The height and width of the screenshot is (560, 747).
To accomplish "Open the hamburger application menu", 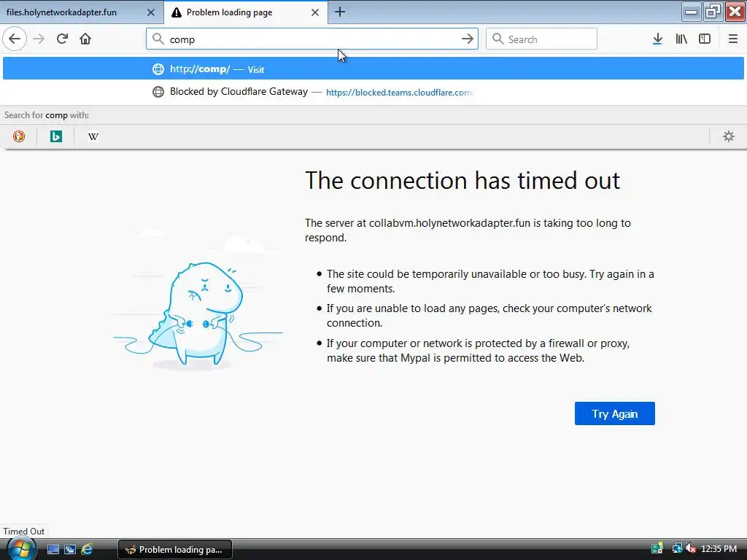I will (732, 39).
